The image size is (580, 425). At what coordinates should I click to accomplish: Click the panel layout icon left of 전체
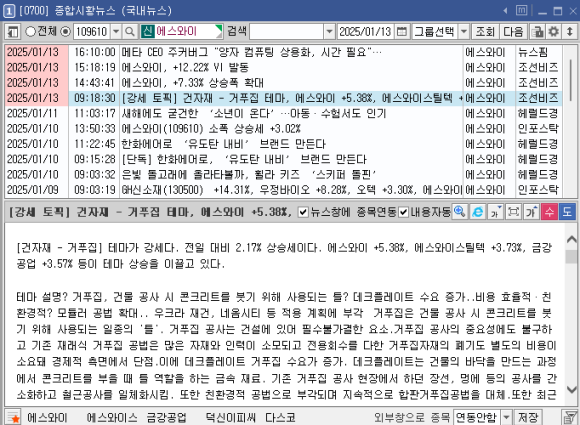coord(13,32)
